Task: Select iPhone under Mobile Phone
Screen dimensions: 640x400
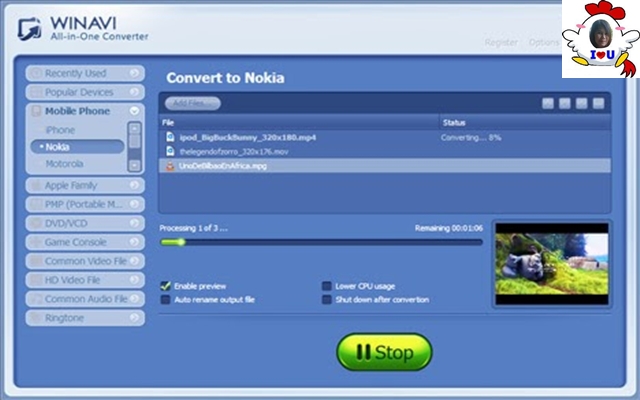Action: coord(60,130)
